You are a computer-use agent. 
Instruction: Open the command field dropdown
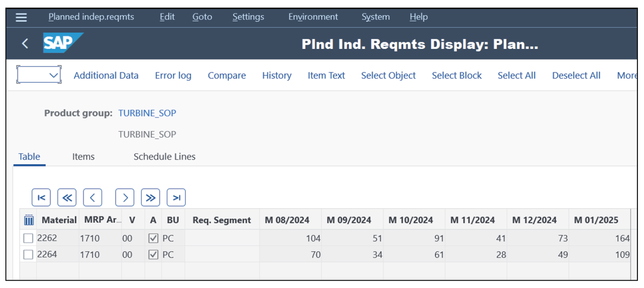(x=54, y=75)
